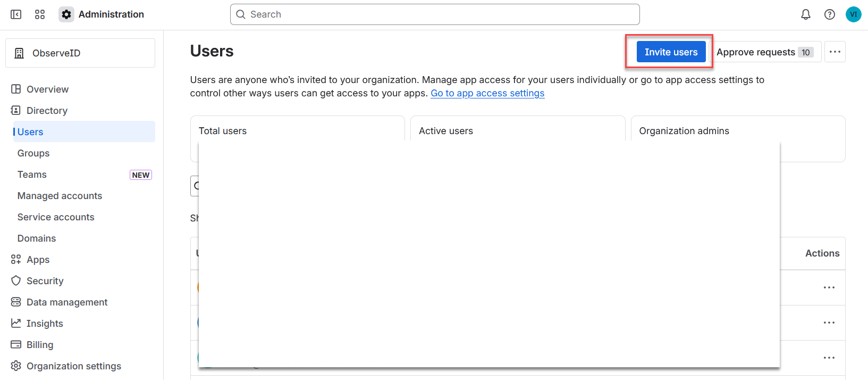
Task: Open Data management in sidebar
Action: click(67, 302)
